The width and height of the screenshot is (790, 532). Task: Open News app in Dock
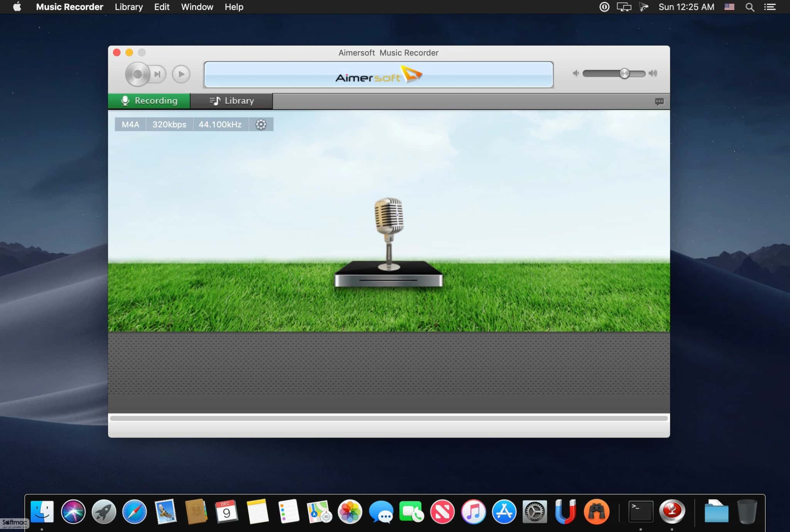pos(442,512)
